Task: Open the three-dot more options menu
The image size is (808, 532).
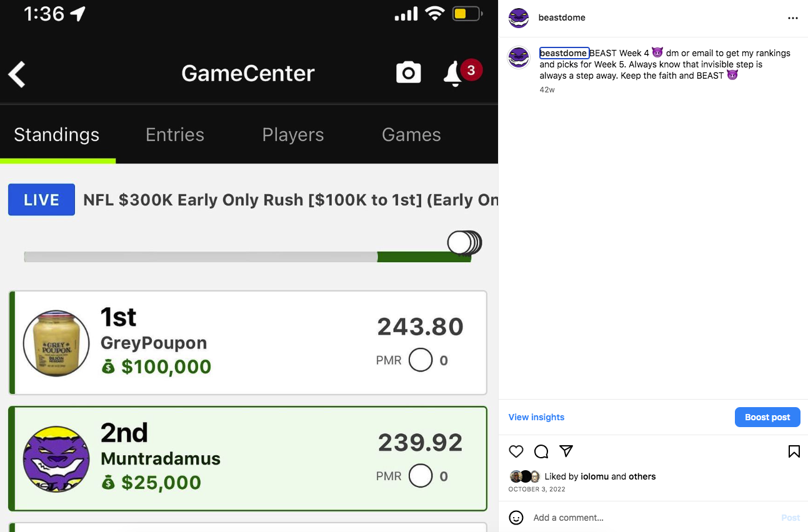Action: 793,18
